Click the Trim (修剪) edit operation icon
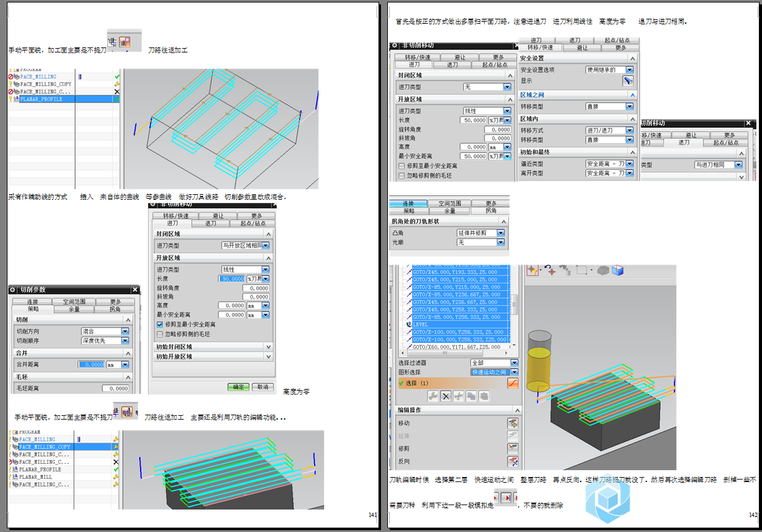Screen dimensions: 762x532 pos(513,448)
